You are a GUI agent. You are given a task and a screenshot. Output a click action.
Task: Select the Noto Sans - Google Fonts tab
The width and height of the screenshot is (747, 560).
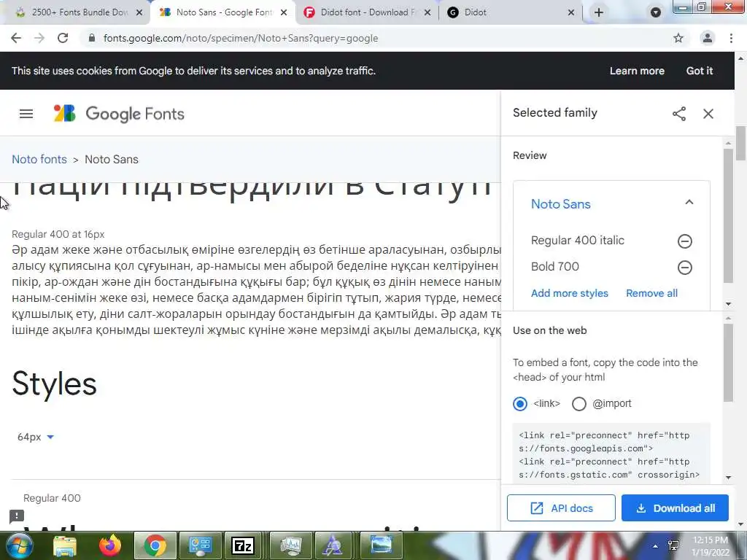[x=224, y=12]
